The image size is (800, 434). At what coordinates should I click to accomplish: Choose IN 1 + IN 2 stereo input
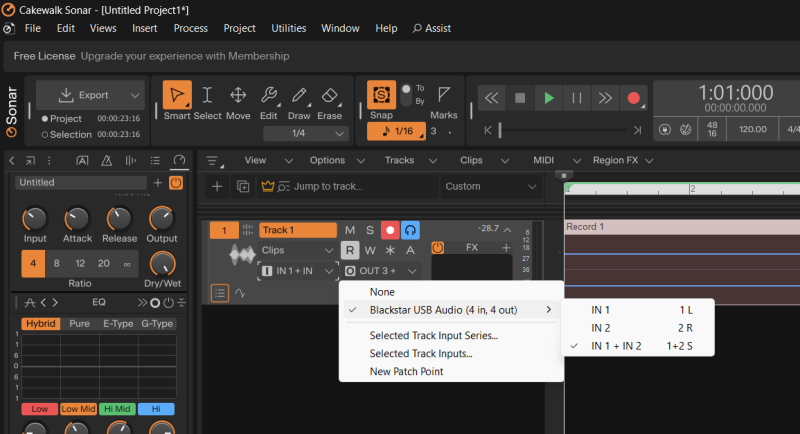616,346
